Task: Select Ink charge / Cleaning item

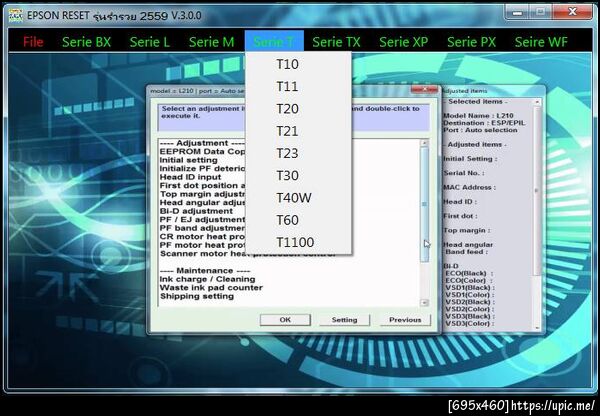Action: [207, 279]
